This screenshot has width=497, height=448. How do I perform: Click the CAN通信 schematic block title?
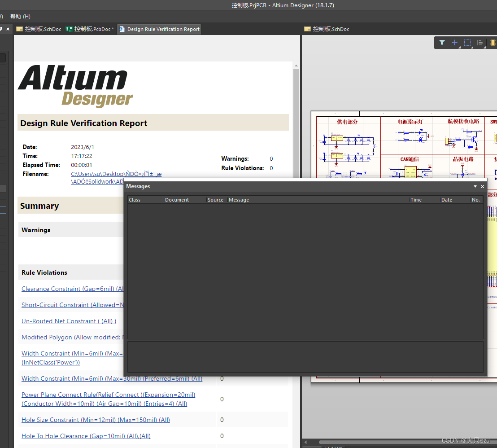[410, 159]
